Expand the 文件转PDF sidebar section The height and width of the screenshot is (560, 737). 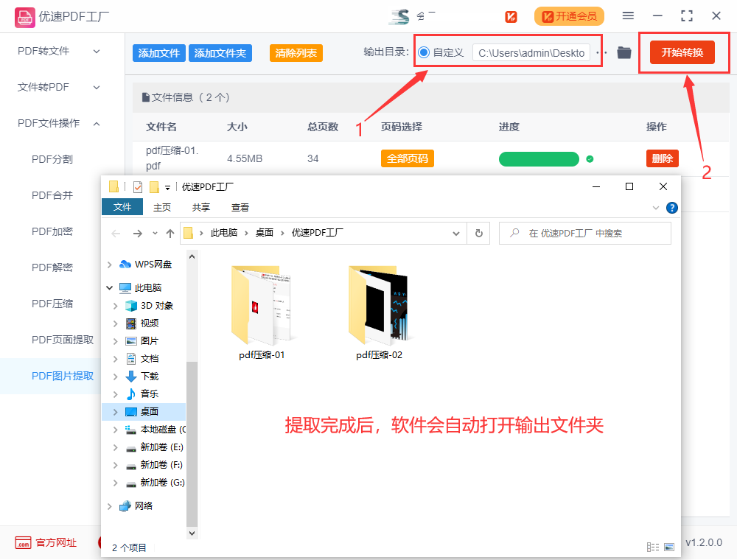97,88
